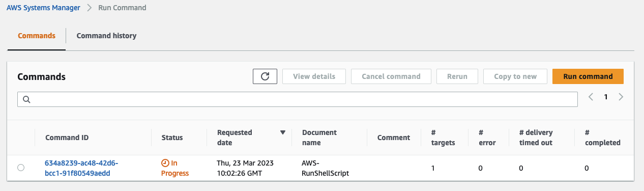The height and width of the screenshot is (191, 644).
Task: Click the refresh commands icon button
Action: click(x=265, y=76)
